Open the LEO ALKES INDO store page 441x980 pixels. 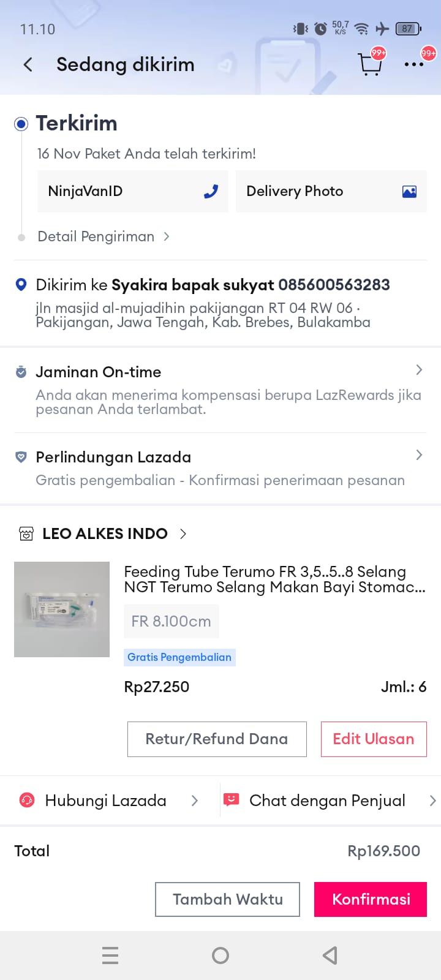(105, 533)
